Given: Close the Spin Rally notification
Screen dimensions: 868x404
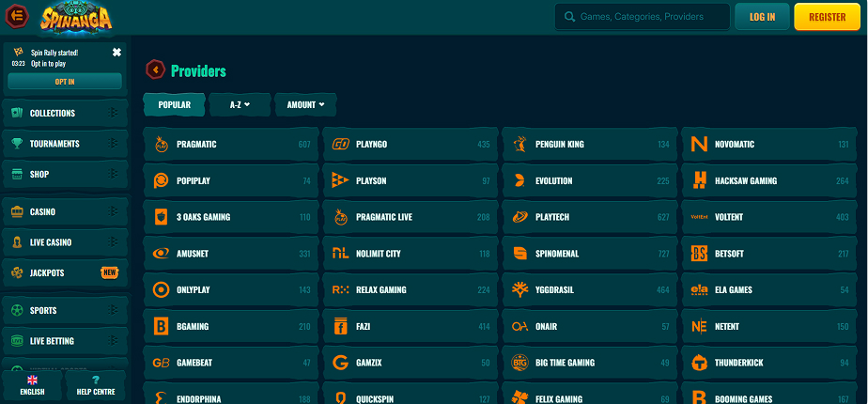Looking at the screenshot, I should [x=116, y=53].
